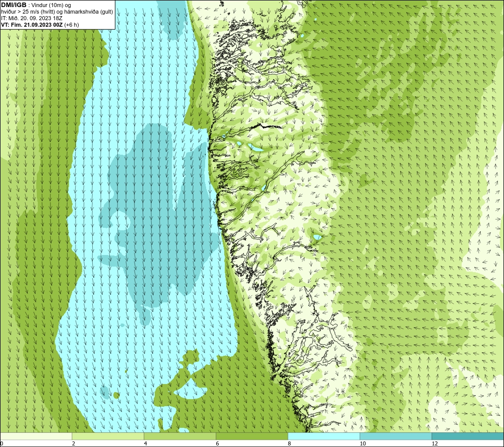Click the 'hviður > 25 m/s' legend line
Image resolution: width=504 pixels, height=447 pixels.
coord(57,12)
